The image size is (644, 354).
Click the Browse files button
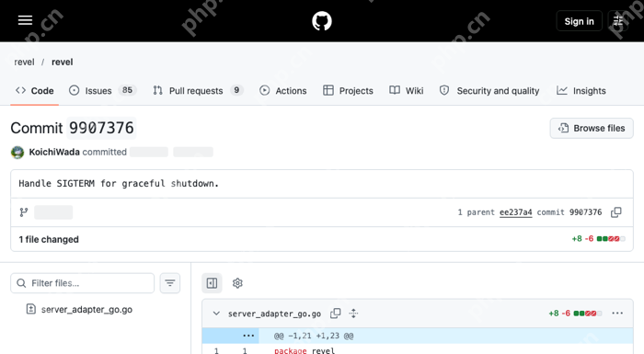pyautogui.click(x=592, y=128)
